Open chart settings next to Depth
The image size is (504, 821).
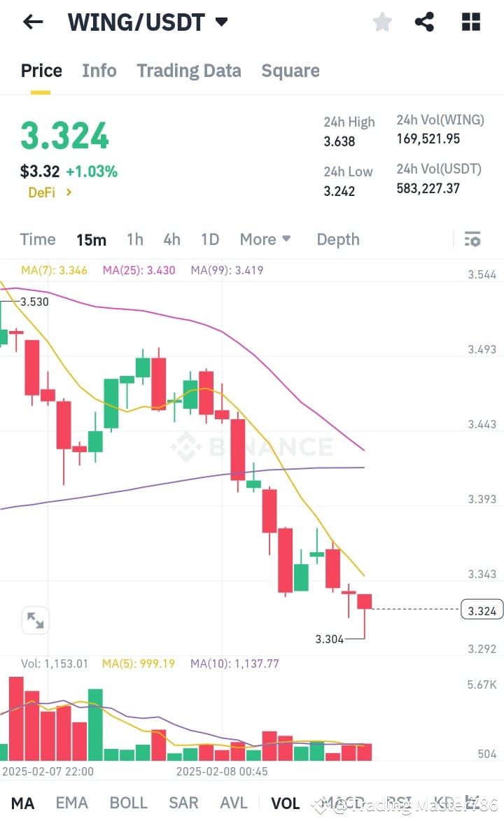coord(472,239)
